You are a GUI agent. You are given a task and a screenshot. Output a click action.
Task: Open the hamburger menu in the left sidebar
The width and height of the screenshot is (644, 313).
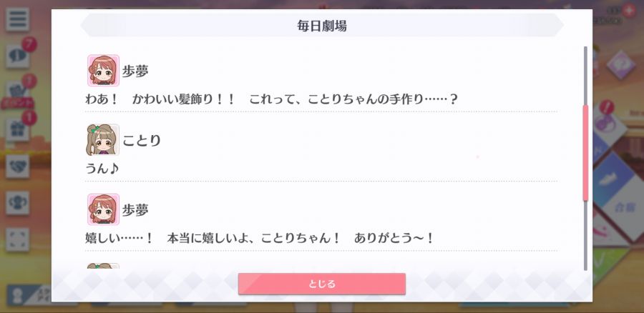point(18,19)
